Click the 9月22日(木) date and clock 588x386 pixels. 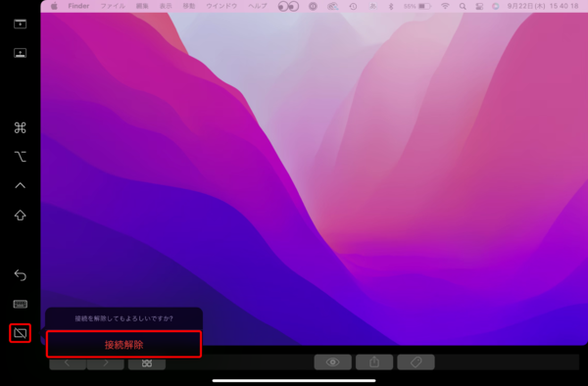pos(543,6)
